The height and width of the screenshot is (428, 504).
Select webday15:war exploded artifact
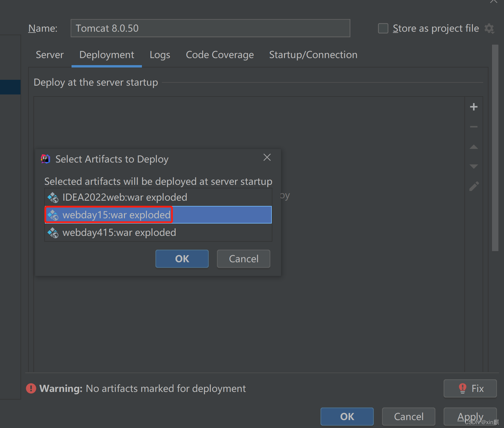pyautogui.click(x=158, y=215)
